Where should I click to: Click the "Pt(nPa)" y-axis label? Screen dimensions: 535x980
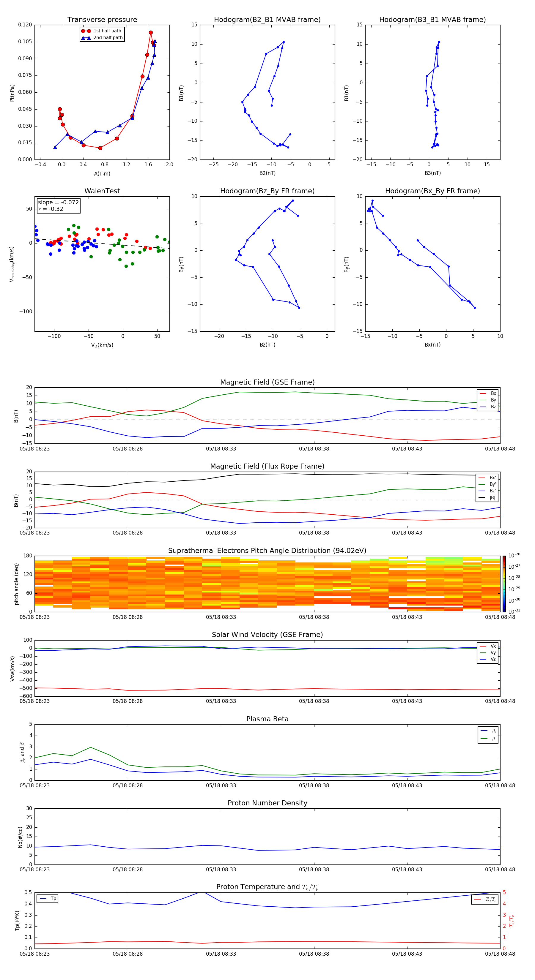(x=12, y=92)
